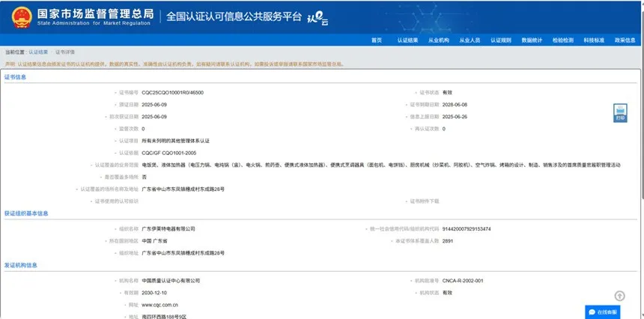644x319 pixels.
Task: Click covered headcount 2891
Action: point(448,241)
